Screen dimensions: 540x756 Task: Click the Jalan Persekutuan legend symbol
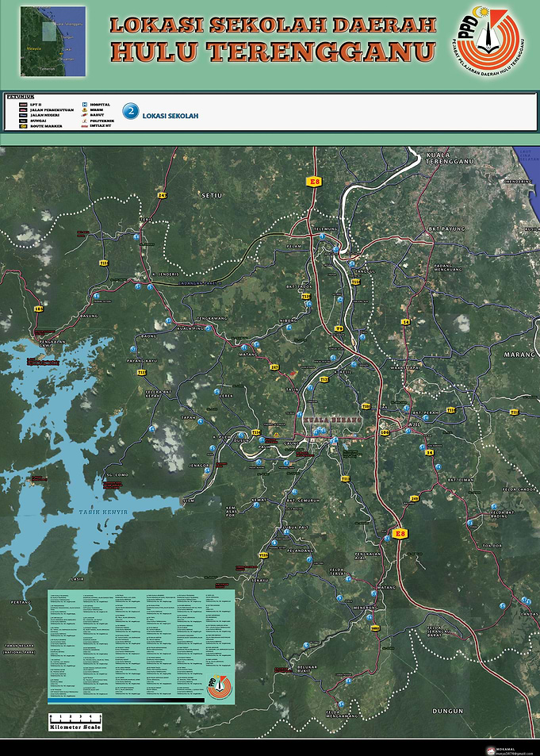(x=23, y=109)
